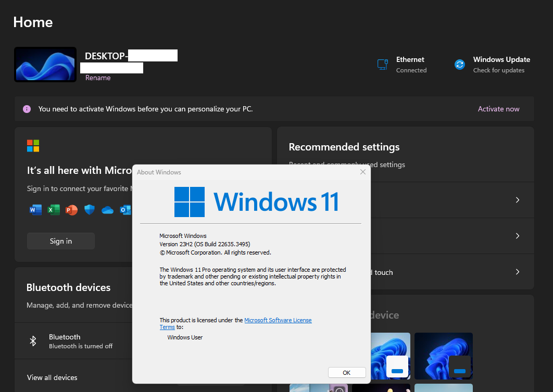Click the Word icon in Microsoft 365 card

click(x=35, y=210)
